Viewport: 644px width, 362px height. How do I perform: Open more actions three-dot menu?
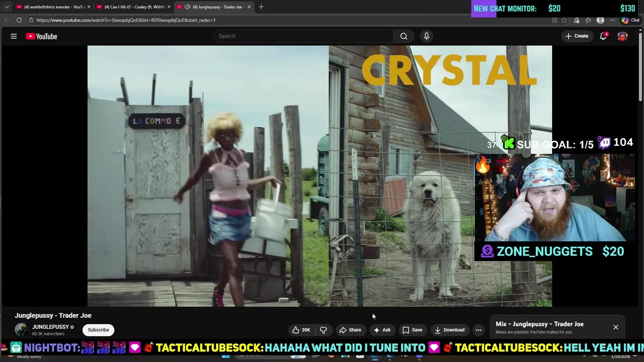pyautogui.click(x=478, y=330)
